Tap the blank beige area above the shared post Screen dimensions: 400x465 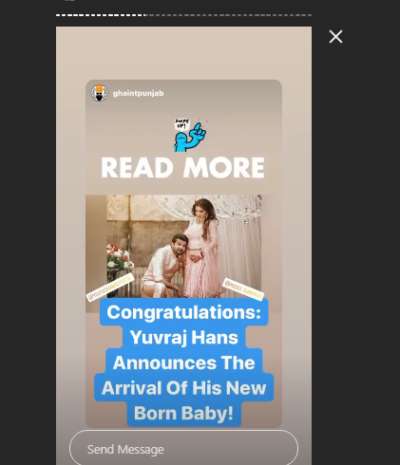184,53
